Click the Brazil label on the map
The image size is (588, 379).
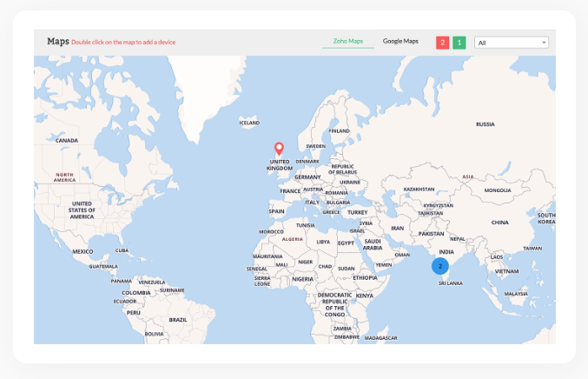coord(178,319)
